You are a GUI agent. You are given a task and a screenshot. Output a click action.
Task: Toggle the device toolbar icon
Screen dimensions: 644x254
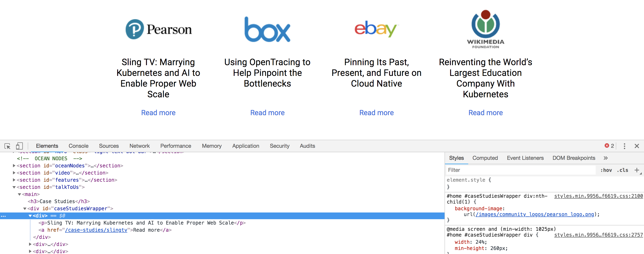(x=19, y=146)
